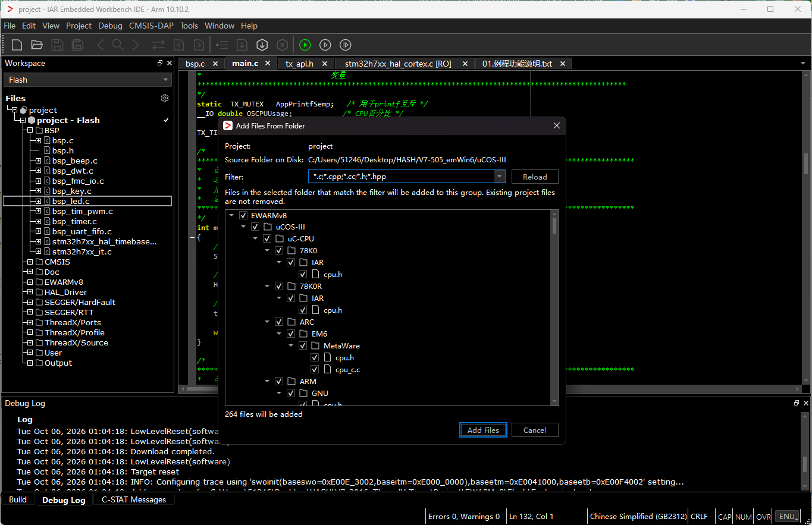Click the Make hexagon download-arrow icon
Image resolution: width=812 pixels, height=525 pixels.
point(262,45)
